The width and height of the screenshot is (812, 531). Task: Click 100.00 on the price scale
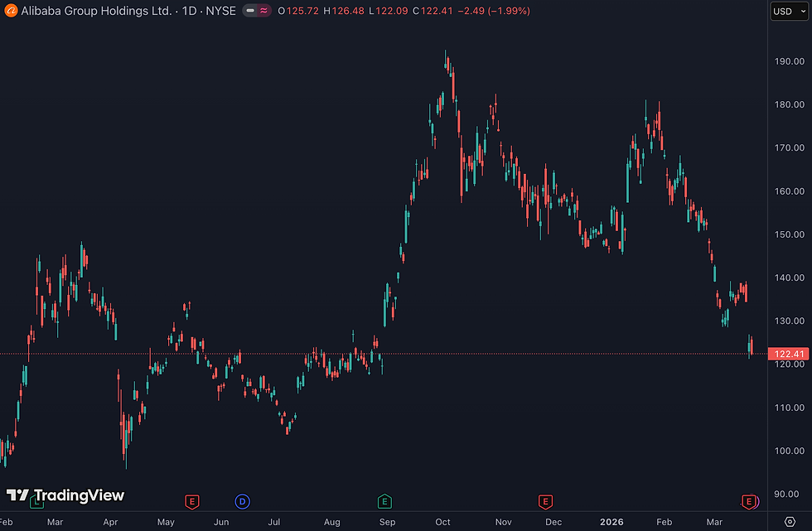(789, 451)
